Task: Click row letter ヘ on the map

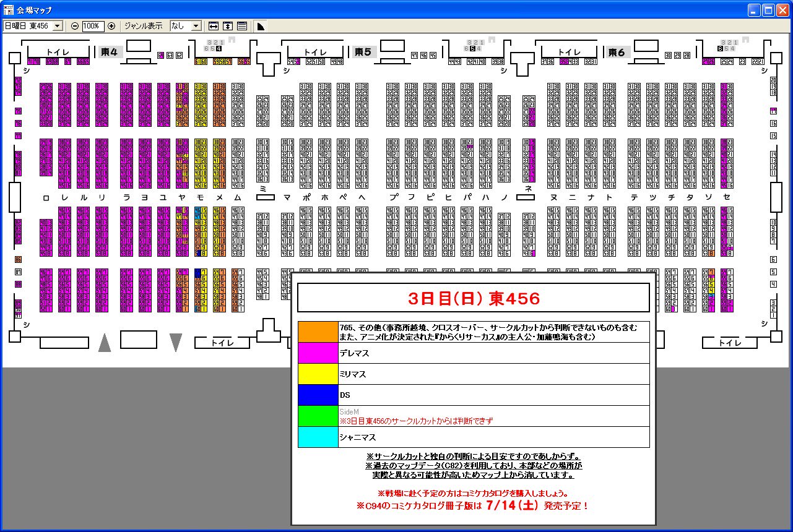Action: pyautogui.click(x=362, y=197)
